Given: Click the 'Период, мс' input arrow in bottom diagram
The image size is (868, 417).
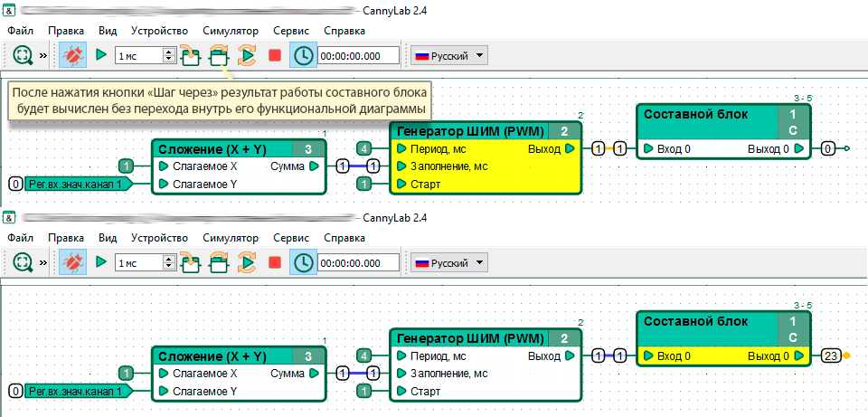Looking at the screenshot, I should pyautogui.click(x=401, y=355).
